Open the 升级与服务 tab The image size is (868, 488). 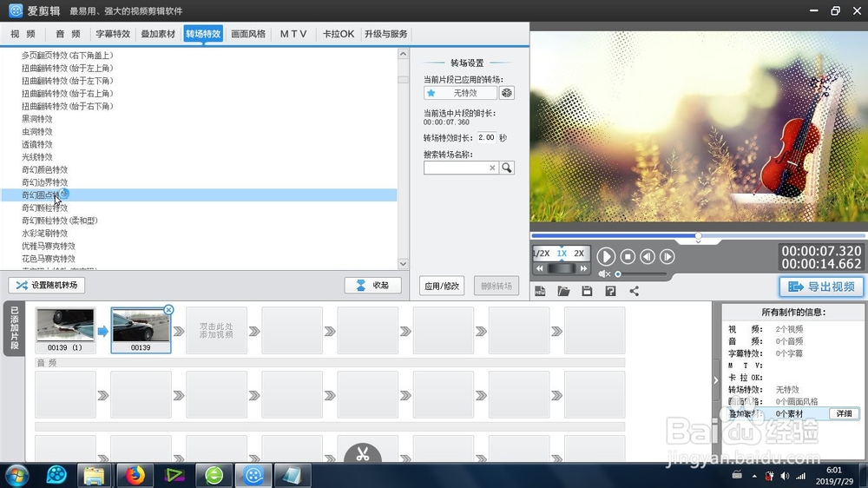click(x=386, y=34)
